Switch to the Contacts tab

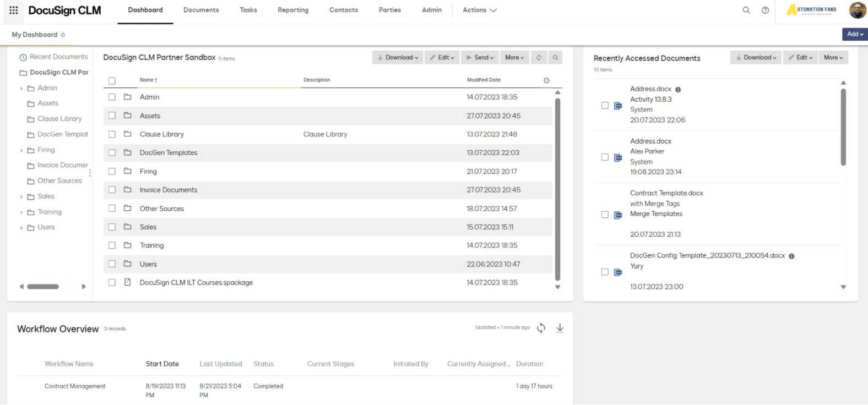tap(344, 10)
